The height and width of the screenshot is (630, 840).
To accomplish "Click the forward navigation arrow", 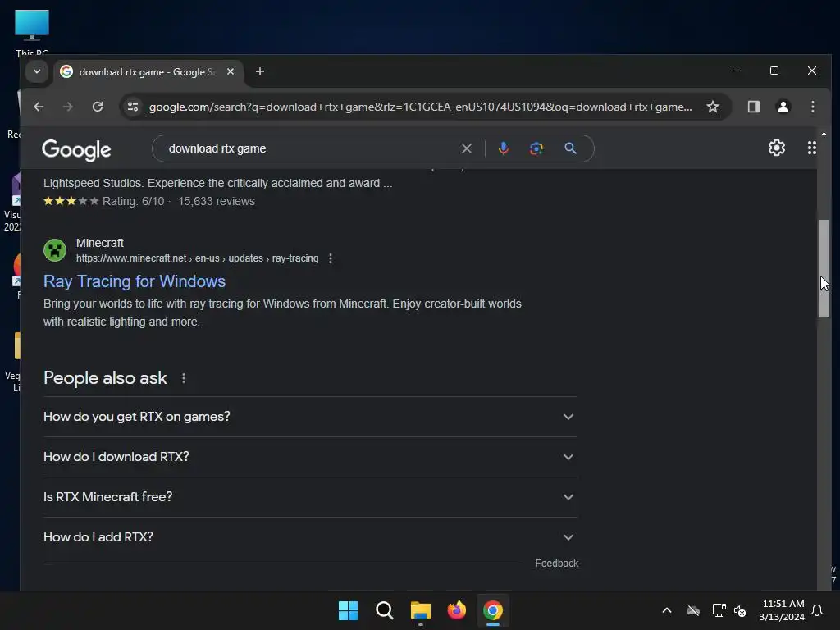I will (x=67, y=107).
